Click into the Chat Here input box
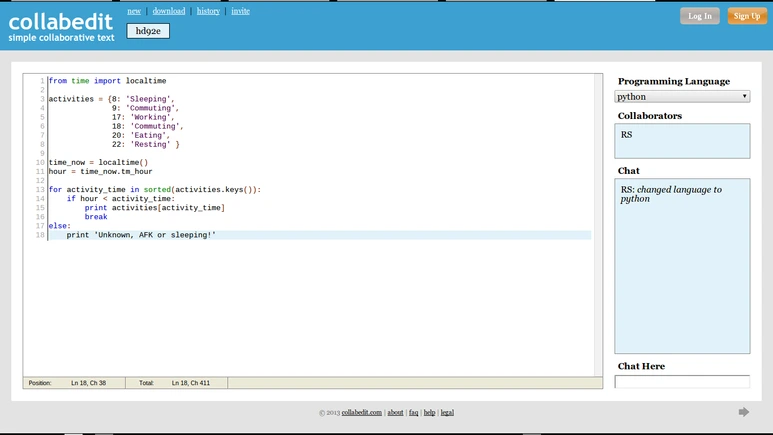773x435 pixels. (x=682, y=381)
